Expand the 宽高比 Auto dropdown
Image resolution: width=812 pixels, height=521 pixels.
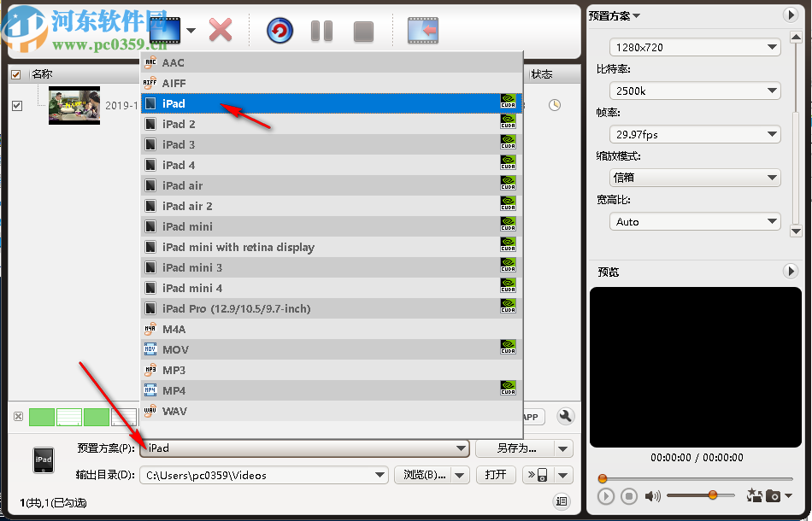(694, 221)
